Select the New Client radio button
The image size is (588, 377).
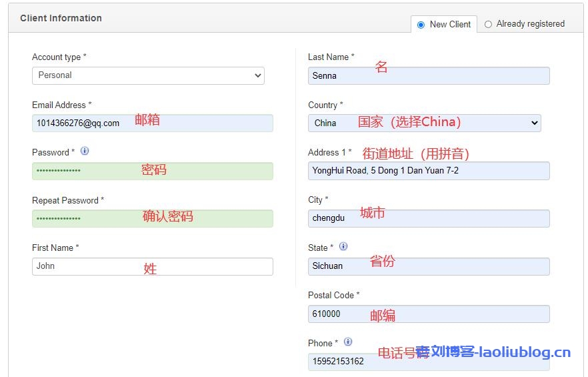421,25
